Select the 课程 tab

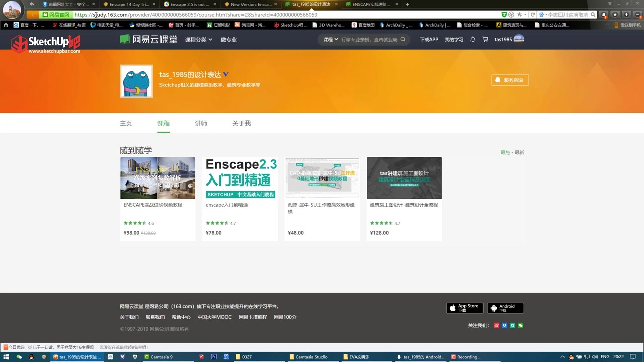click(x=164, y=123)
